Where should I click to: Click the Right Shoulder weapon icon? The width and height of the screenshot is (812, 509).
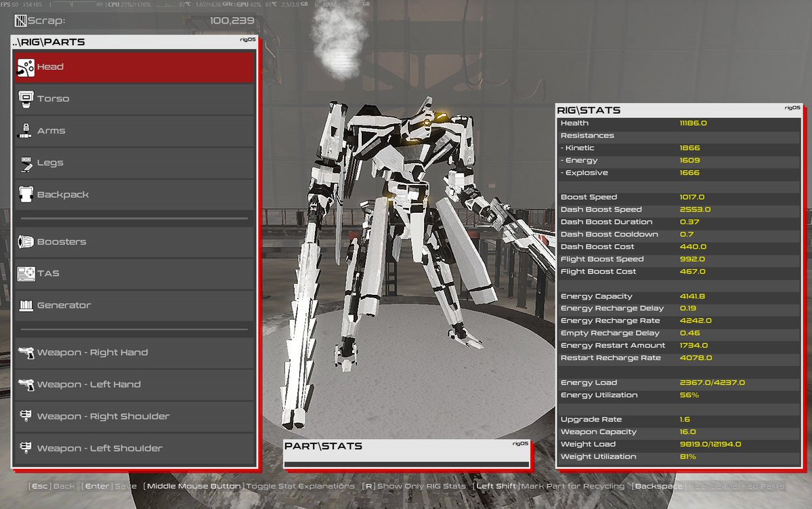pos(25,416)
